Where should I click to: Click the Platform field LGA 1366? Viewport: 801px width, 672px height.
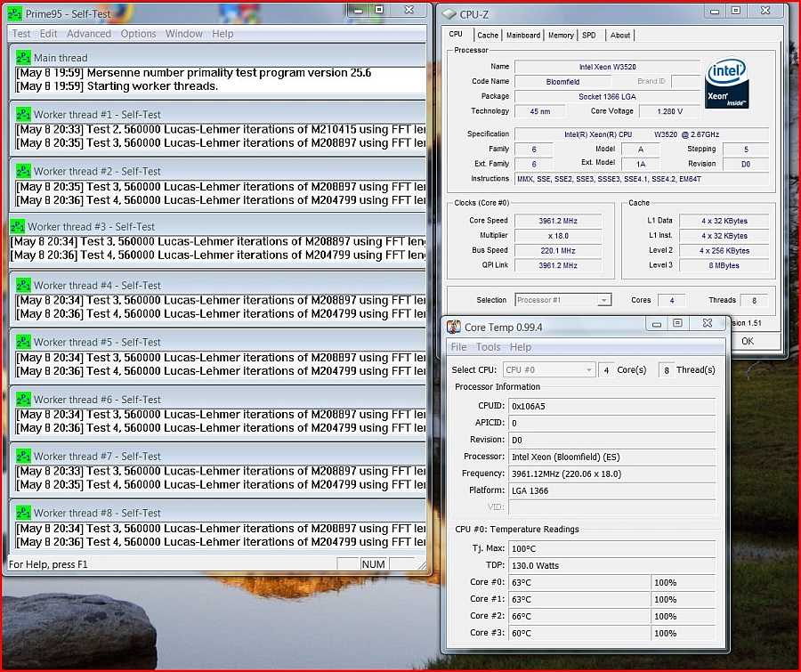(612, 490)
